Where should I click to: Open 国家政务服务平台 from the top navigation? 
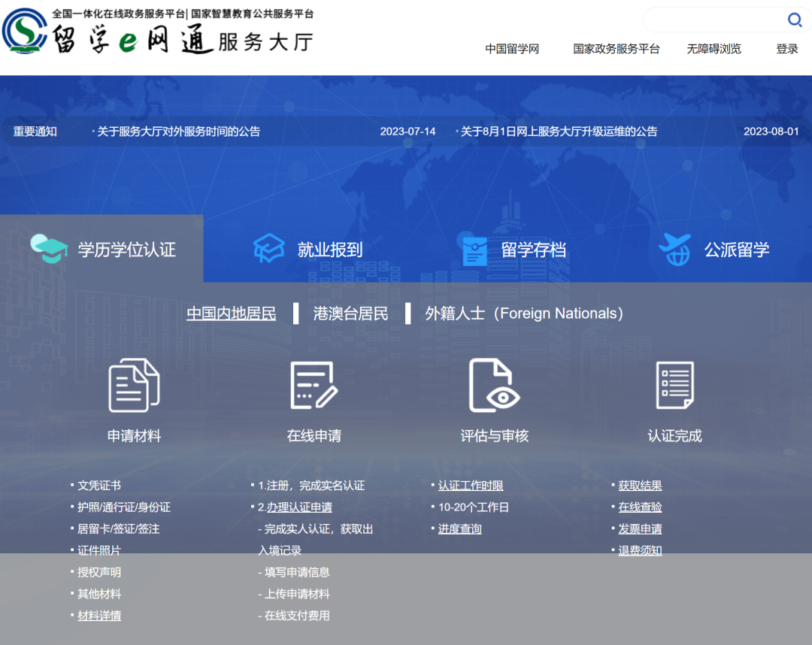click(x=617, y=48)
